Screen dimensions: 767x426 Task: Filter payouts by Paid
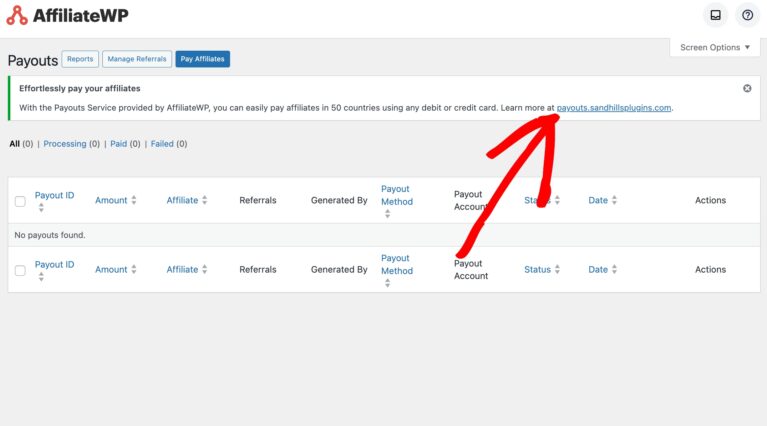pyautogui.click(x=118, y=144)
